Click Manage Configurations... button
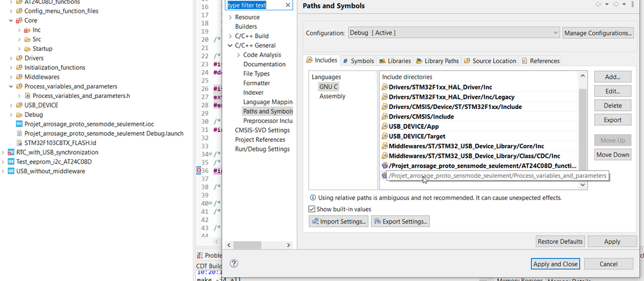The height and width of the screenshot is (281, 644). [x=598, y=33]
